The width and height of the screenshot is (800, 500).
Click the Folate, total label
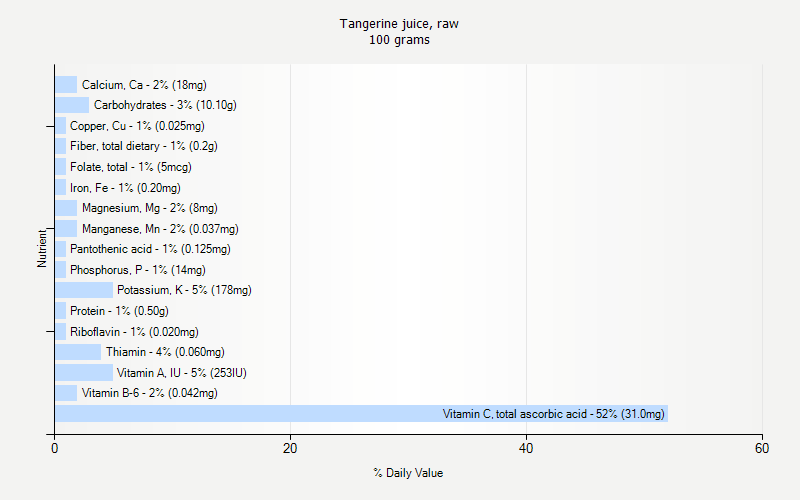(130, 167)
